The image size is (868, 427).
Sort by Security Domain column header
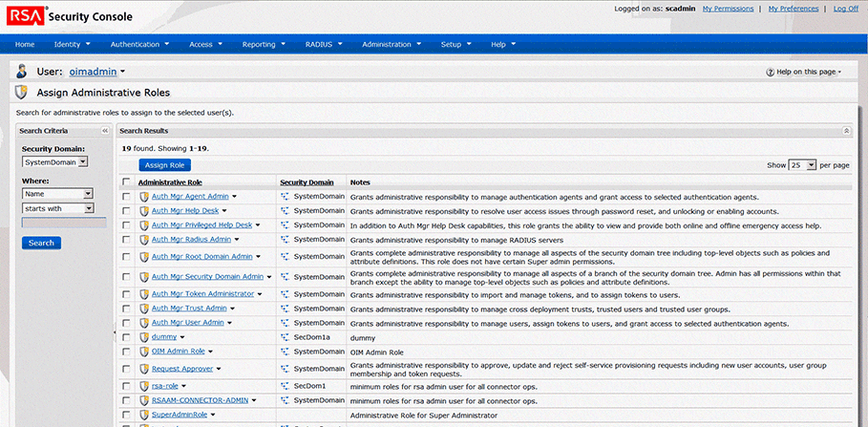tap(307, 182)
